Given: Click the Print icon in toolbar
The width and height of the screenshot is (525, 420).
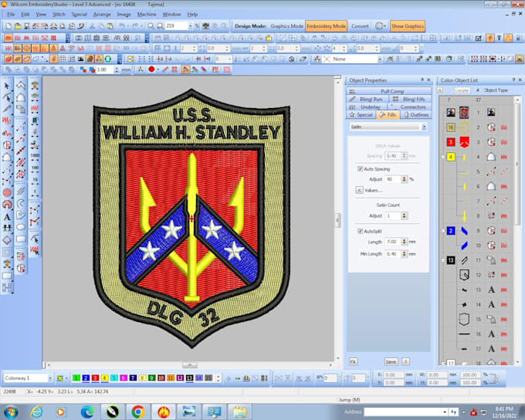Looking at the screenshot, I should pos(53,26).
